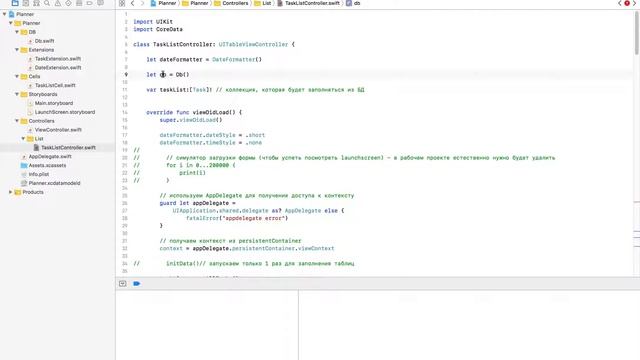The width and height of the screenshot is (640, 360).
Task: Click the red error indicator
Action: click(627, 3)
